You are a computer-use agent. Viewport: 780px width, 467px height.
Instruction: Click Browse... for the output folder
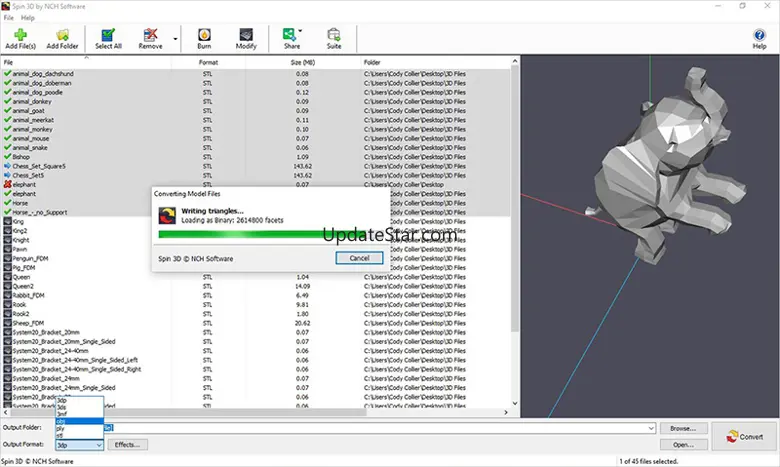683,428
